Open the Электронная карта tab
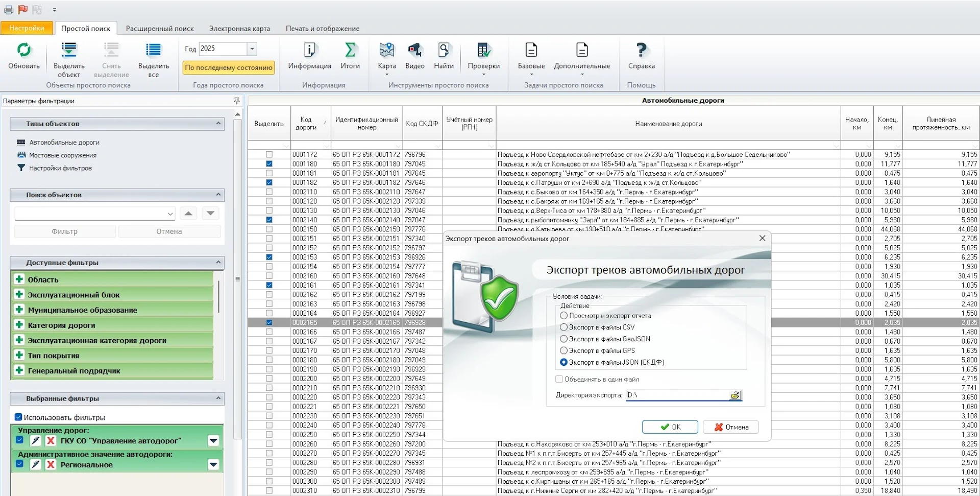Viewport: 980px width, 496px height. 239,29
